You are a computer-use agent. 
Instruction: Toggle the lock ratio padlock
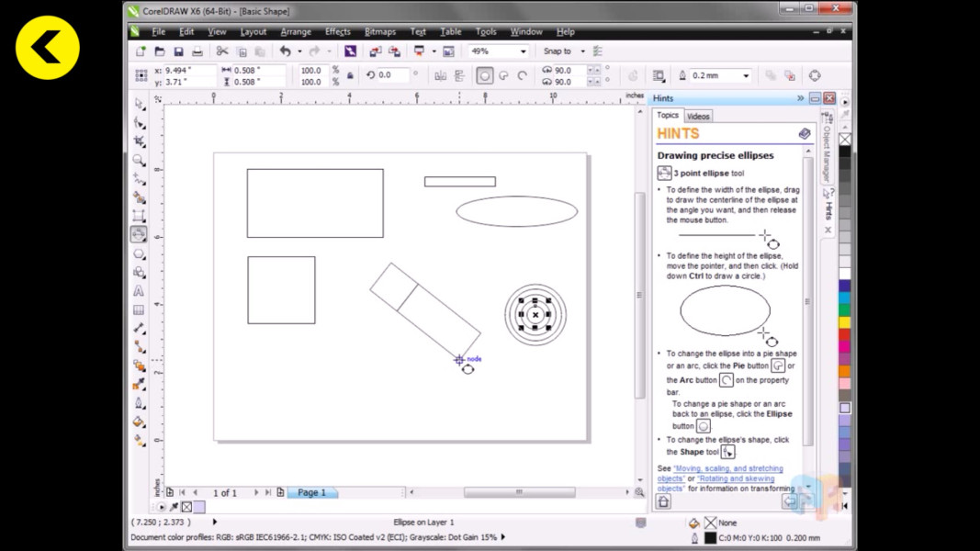click(x=350, y=75)
